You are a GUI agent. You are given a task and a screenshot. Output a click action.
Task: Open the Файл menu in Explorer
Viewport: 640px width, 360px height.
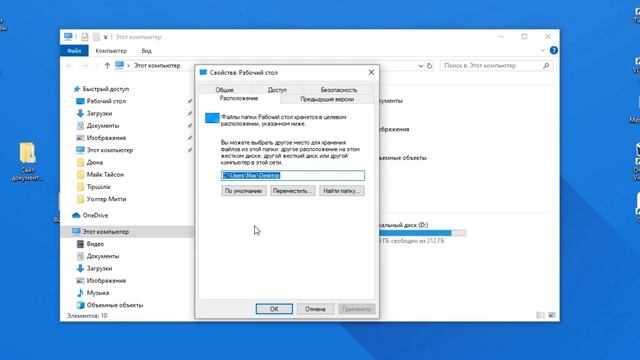coord(74,51)
